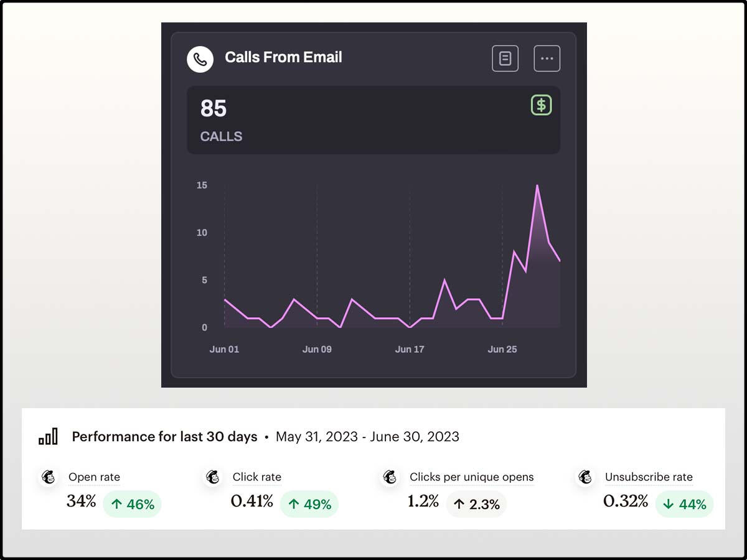Click the 46% open rate increase badge
This screenshot has width=747, height=560.
(132, 504)
